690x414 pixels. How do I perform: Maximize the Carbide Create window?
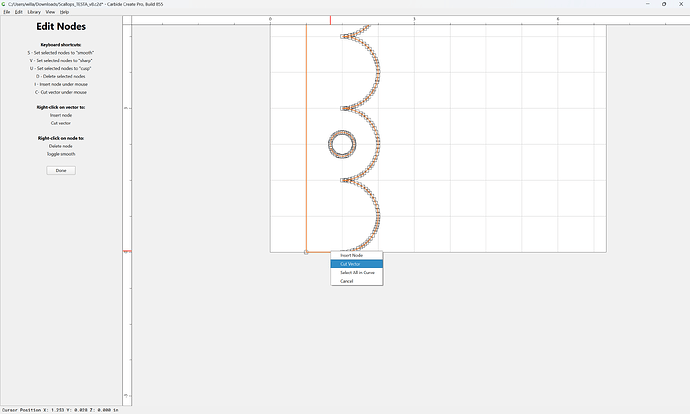click(x=664, y=4)
